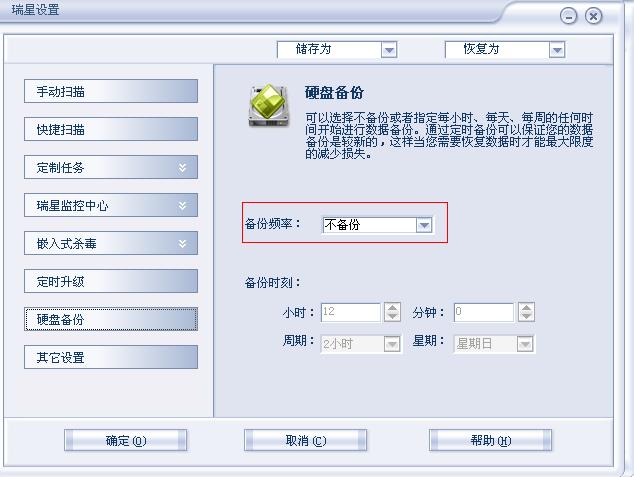Open the 其它设置 page

click(111, 357)
